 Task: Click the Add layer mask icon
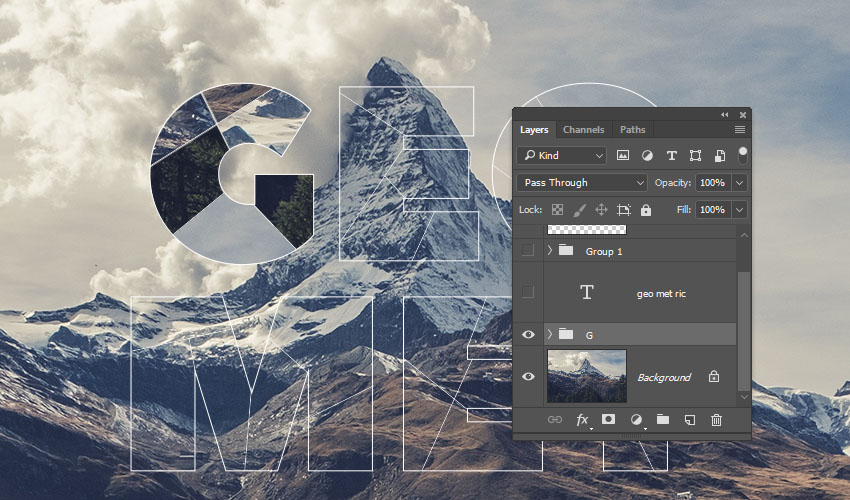pos(608,421)
